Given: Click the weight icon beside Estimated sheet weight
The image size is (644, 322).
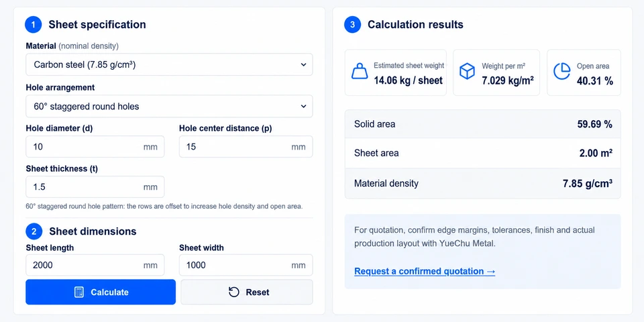Looking at the screenshot, I should [x=360, y=72].
